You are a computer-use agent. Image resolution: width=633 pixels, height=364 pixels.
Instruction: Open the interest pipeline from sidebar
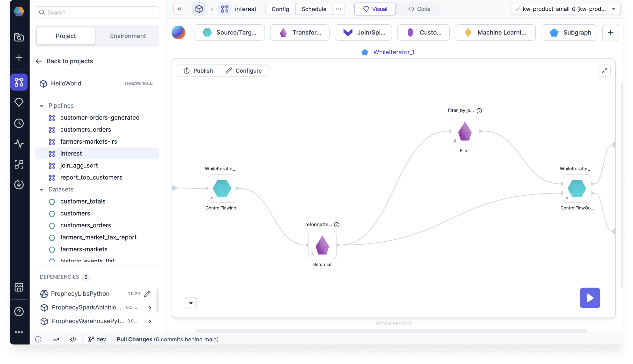coord(71,153)
